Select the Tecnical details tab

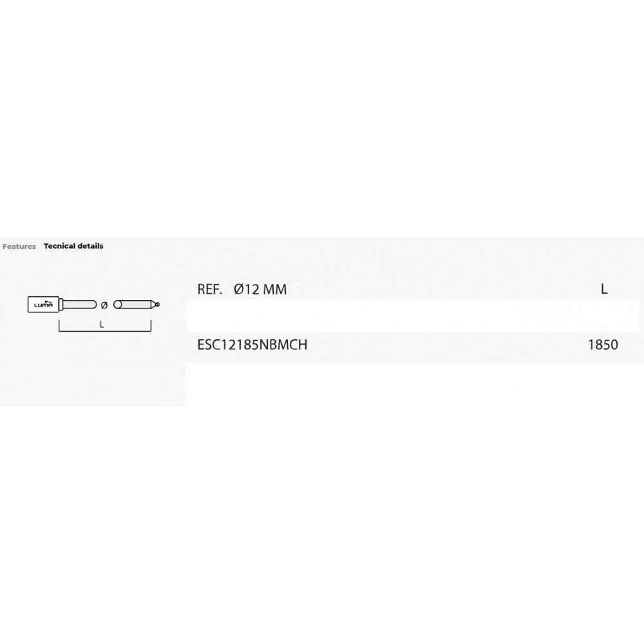73,246
